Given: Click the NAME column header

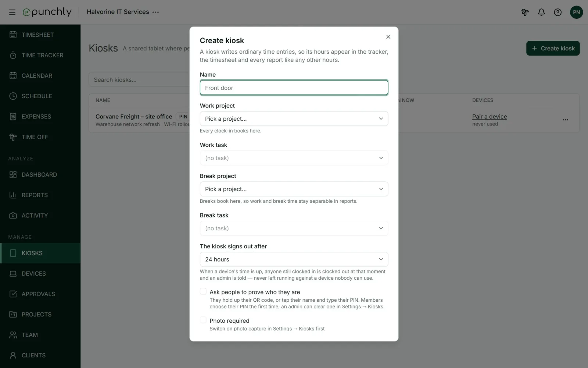Looking at the screenshot, I should (x=103, y=100).
